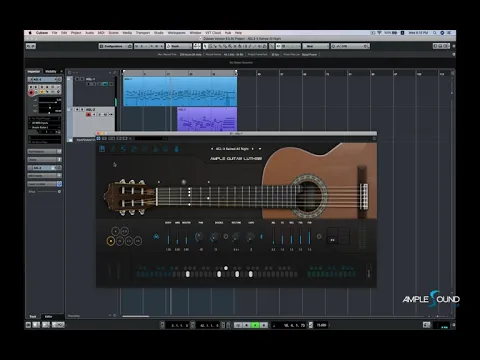The width and height of the screenshot is (480, 360).
Task: Select the ADL-1 track name
Action: [x=91, y=79]
